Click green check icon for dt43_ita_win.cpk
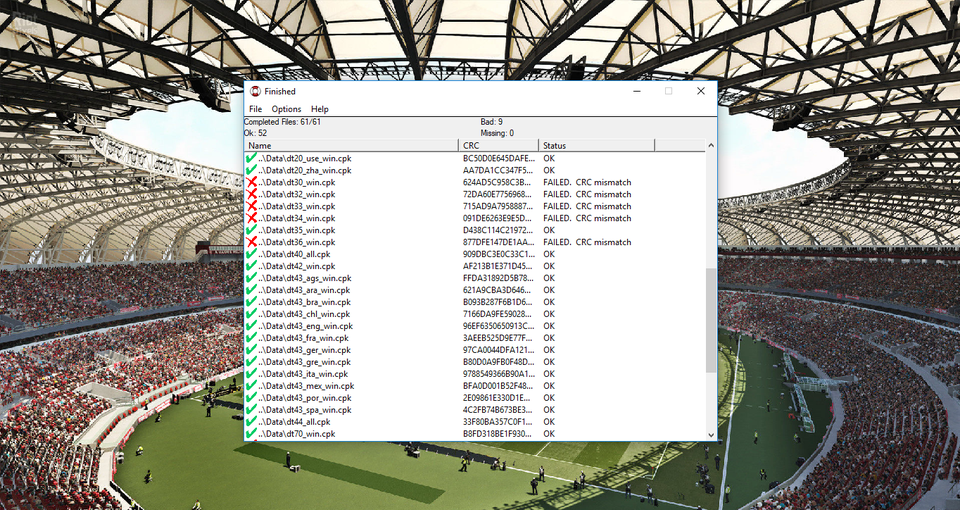The width and height of the screenshot is (960, 510). point(251,374)
